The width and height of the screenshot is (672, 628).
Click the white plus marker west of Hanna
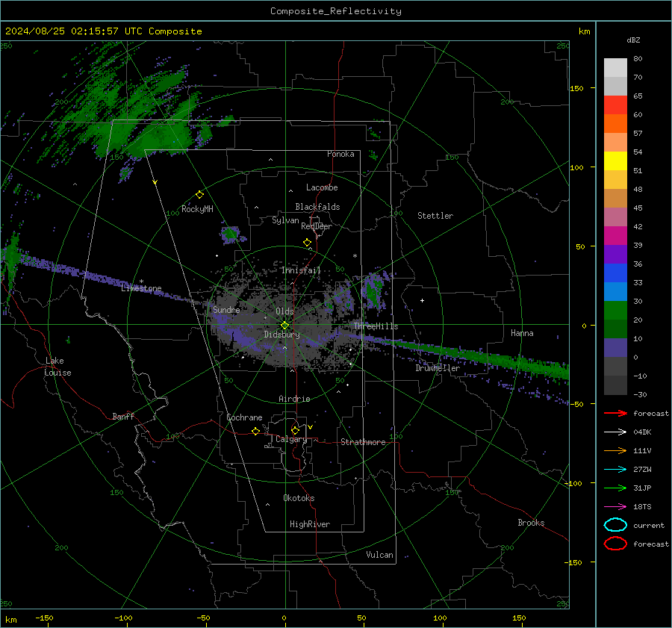[422, 300]
